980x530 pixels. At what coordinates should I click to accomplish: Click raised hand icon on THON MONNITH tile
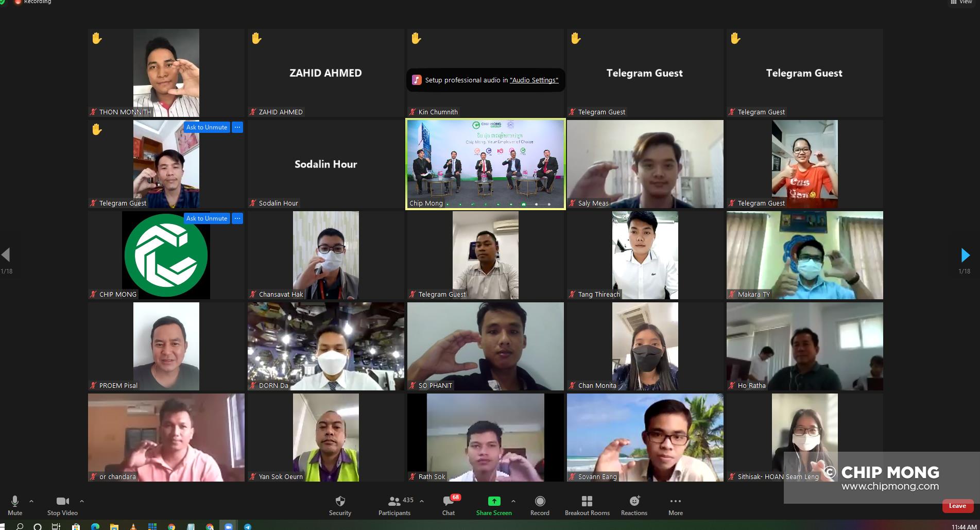tap(97, 38)
